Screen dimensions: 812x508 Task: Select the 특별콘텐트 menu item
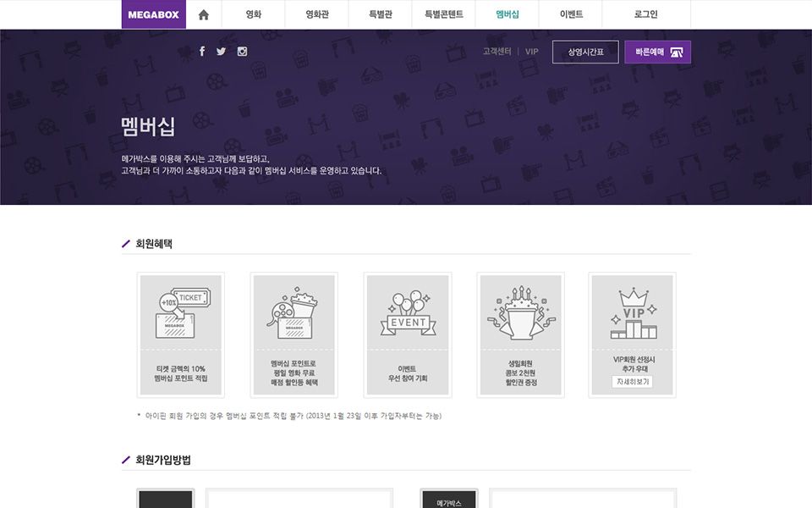[x=444, y=14]
